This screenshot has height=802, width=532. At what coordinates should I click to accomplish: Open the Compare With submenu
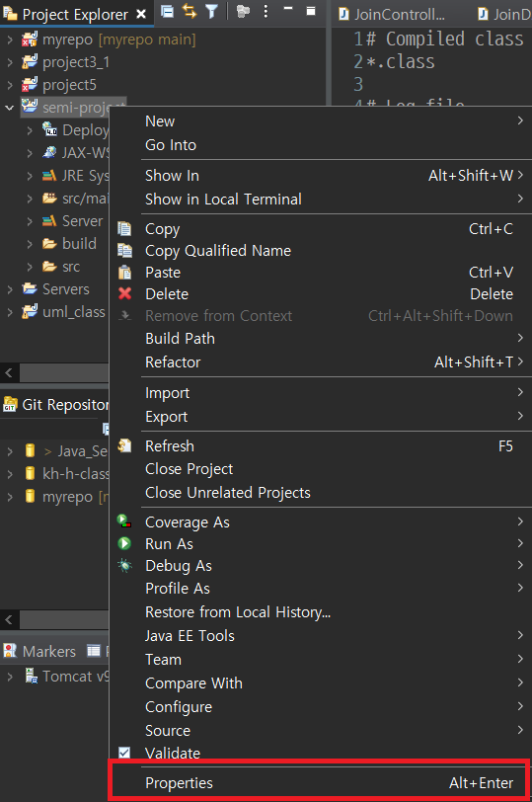pos(321,682)
